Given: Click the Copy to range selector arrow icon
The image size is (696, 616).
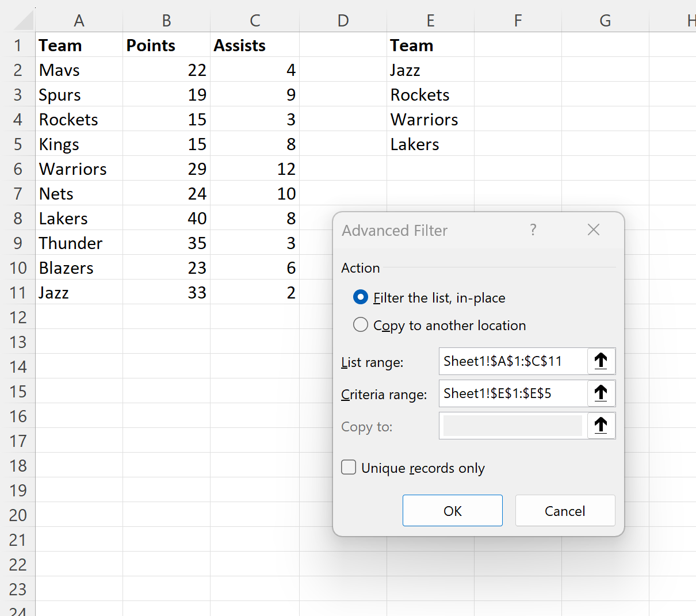Looking at the screenshot, I should tap(601, 426).
